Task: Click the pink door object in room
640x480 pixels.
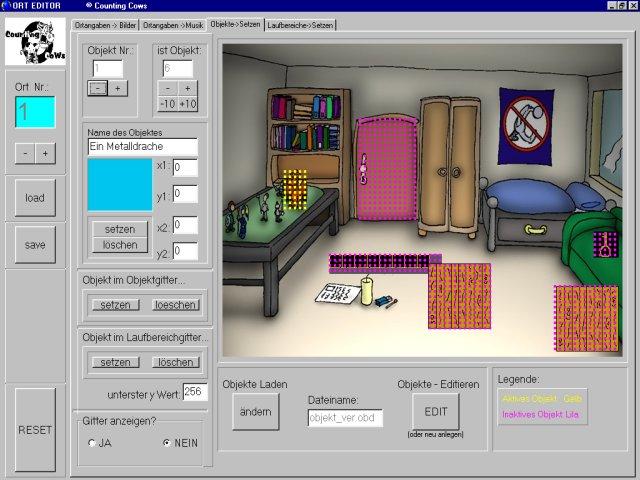Action: pos(386,169)
